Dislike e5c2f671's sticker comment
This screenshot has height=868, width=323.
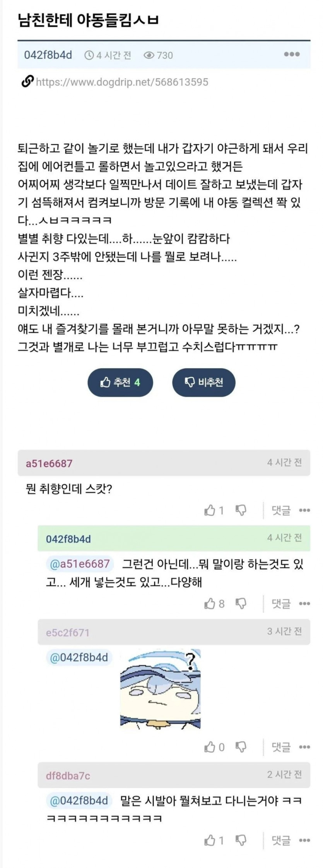point(241,747)
